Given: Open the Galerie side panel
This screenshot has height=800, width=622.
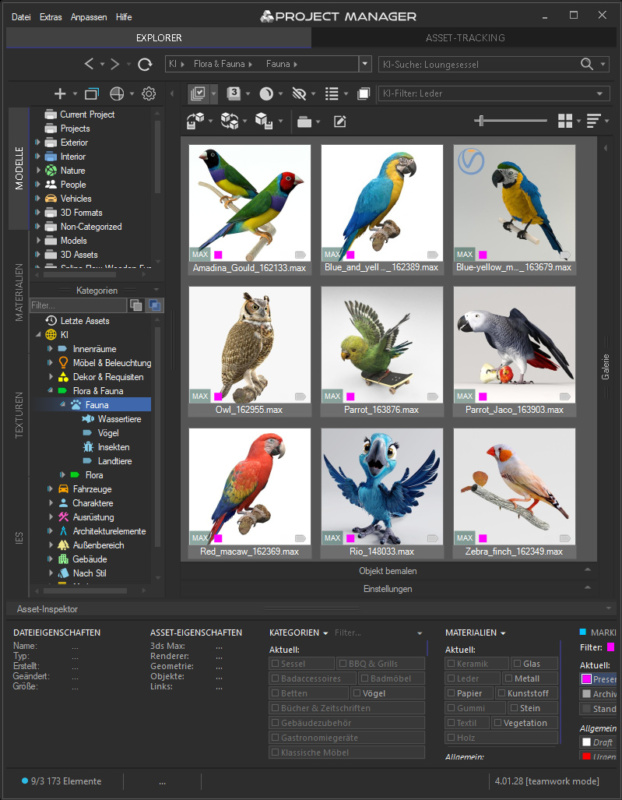Looking at the screenshot, I should pyautogui.click(x=606, y=367).
